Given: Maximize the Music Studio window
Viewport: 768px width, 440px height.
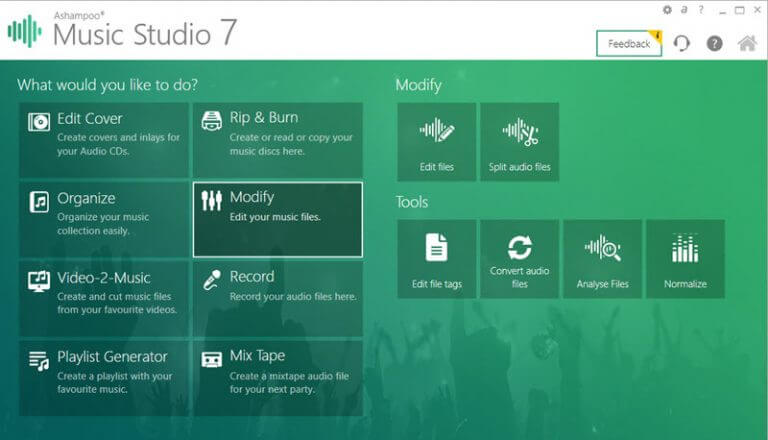Looking at the screenshot, I should 740,10.
